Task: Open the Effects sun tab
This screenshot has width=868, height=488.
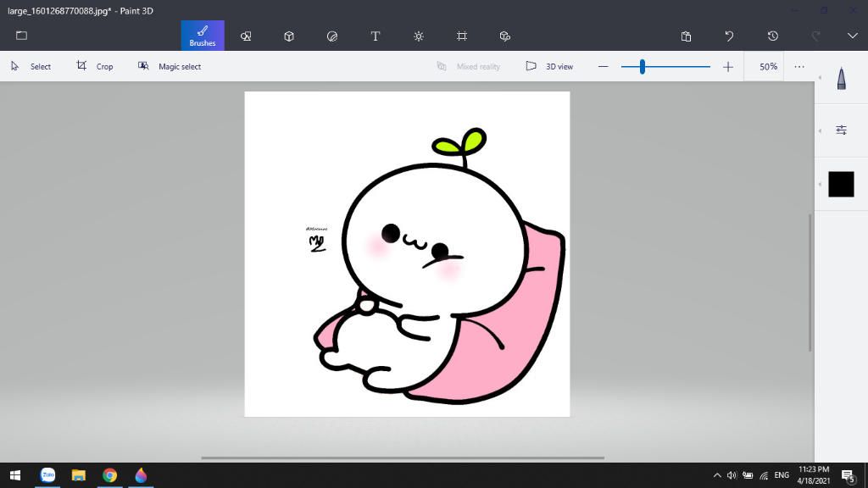Action: (419, 36)
